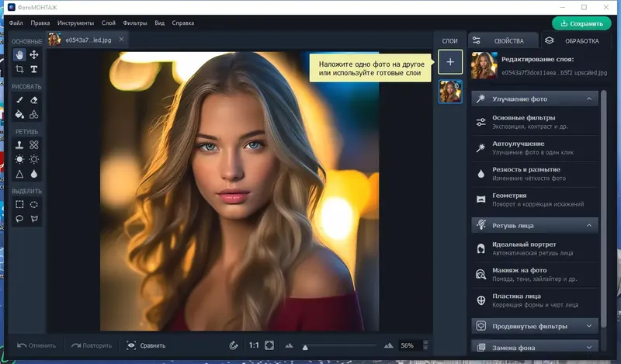Select the Eraser tool
The image size is (621, 364).
click(34, 100)
